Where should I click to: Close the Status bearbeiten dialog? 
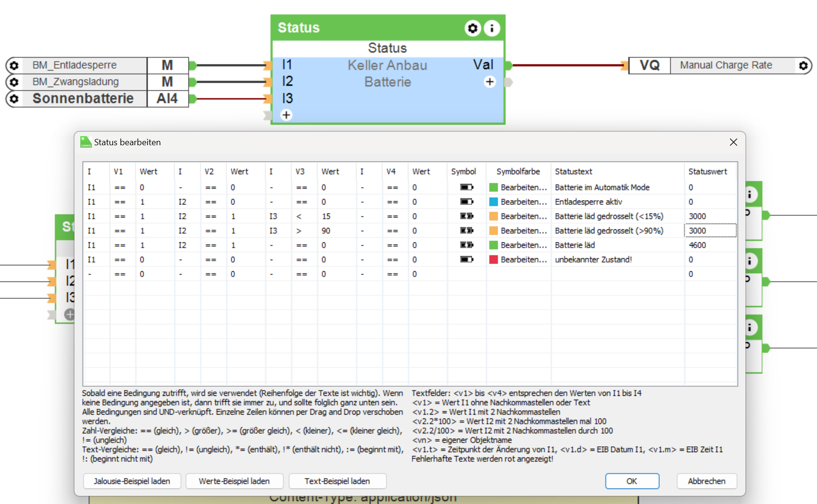[x=733, y=142]
